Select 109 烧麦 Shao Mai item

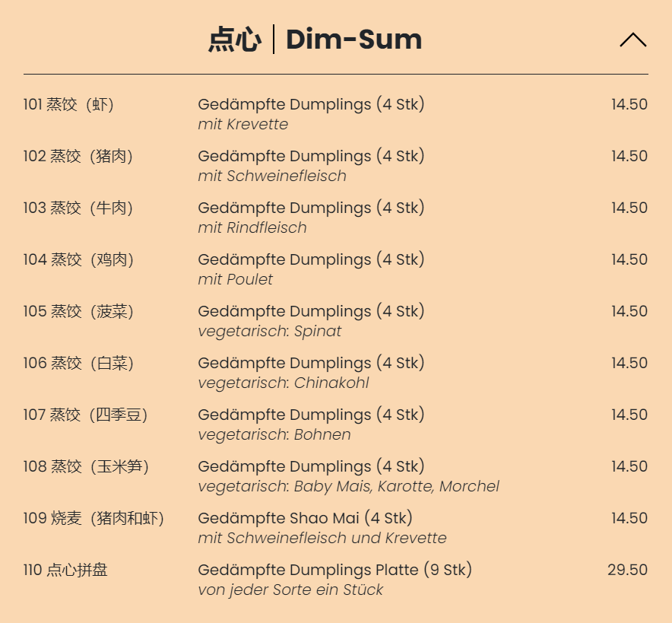93,519
